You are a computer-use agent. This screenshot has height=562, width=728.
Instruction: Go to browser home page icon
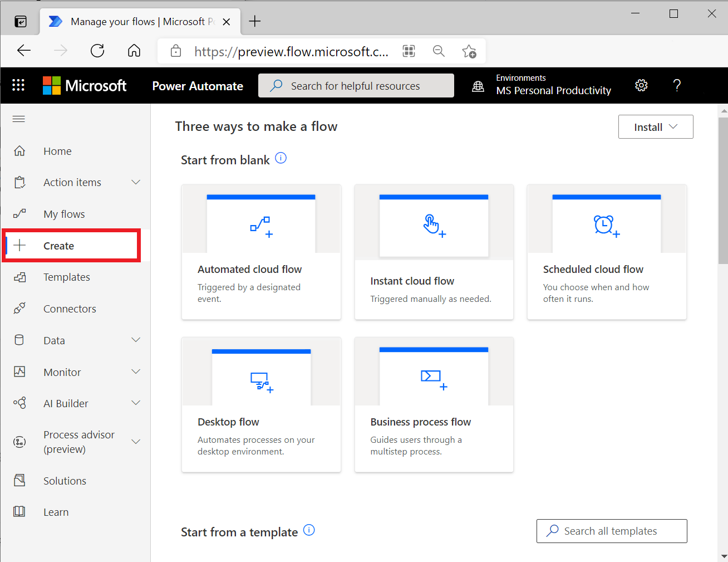pyautogui.click(x=134, y=51)
